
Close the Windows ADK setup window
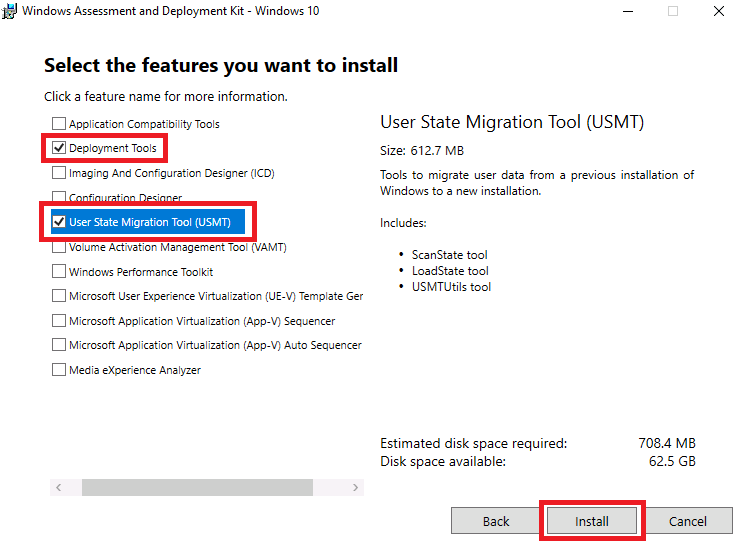click(718, 11)
